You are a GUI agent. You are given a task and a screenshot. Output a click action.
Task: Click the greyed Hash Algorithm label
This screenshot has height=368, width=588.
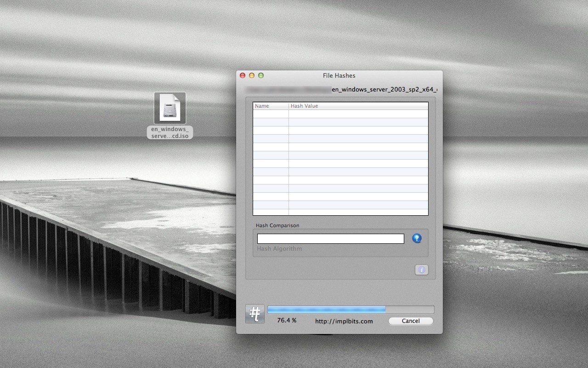coord(279,249)
